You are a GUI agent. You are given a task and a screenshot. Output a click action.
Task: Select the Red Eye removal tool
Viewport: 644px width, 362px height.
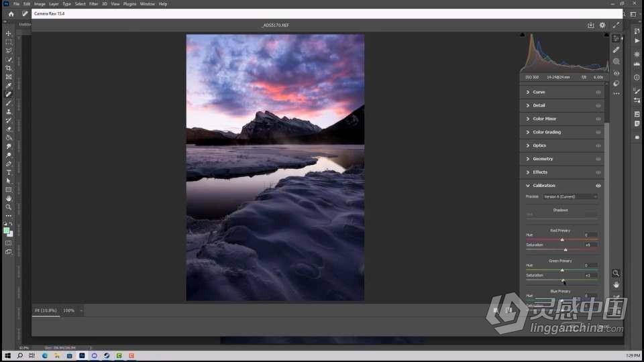pyautogui.click(x=616, y=72)
